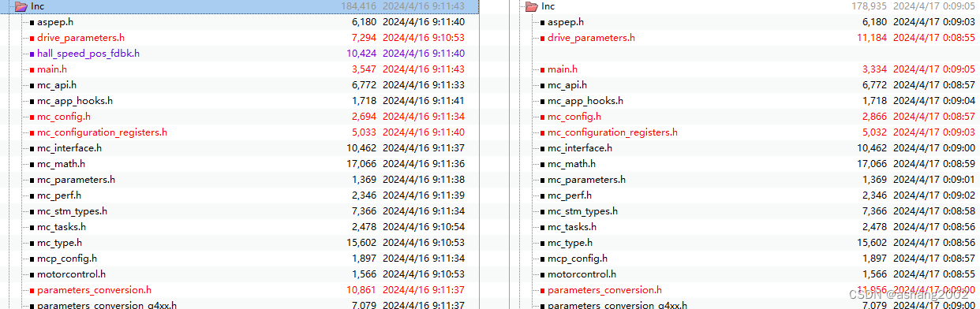Click the 2,694 size of mc_config.h
Viewport: 980px width, 309px height.
click(364, 117)
